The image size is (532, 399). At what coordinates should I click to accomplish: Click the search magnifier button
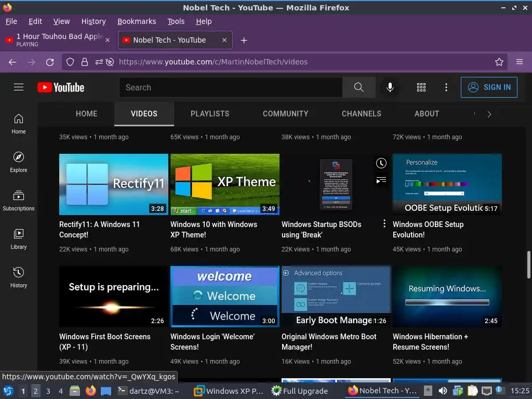click(358, 87)
